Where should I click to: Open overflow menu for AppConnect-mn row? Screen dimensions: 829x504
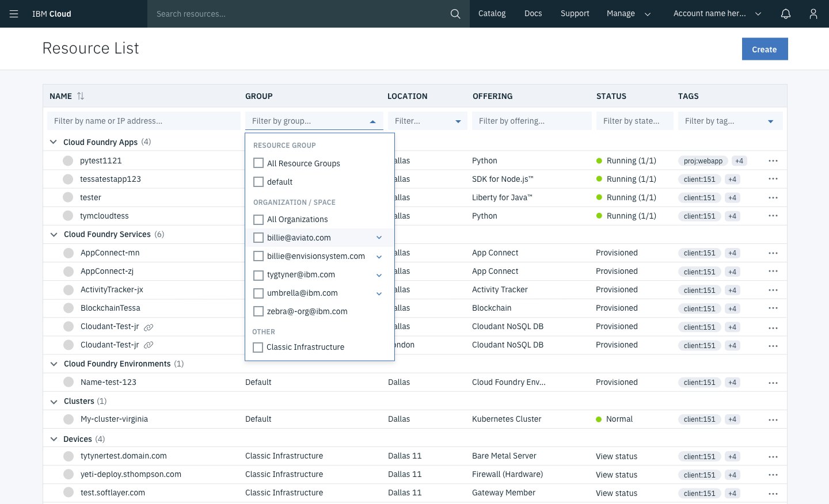click(x=773, y=253)
